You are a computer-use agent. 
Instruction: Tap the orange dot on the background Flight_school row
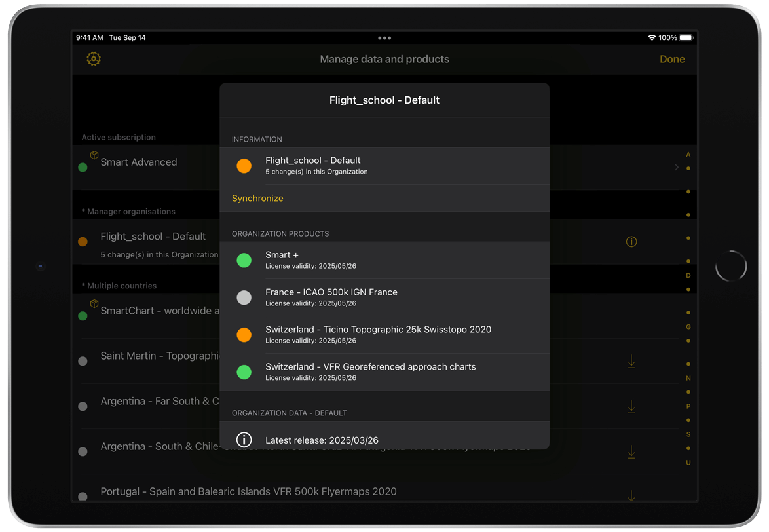click(83, 242)
